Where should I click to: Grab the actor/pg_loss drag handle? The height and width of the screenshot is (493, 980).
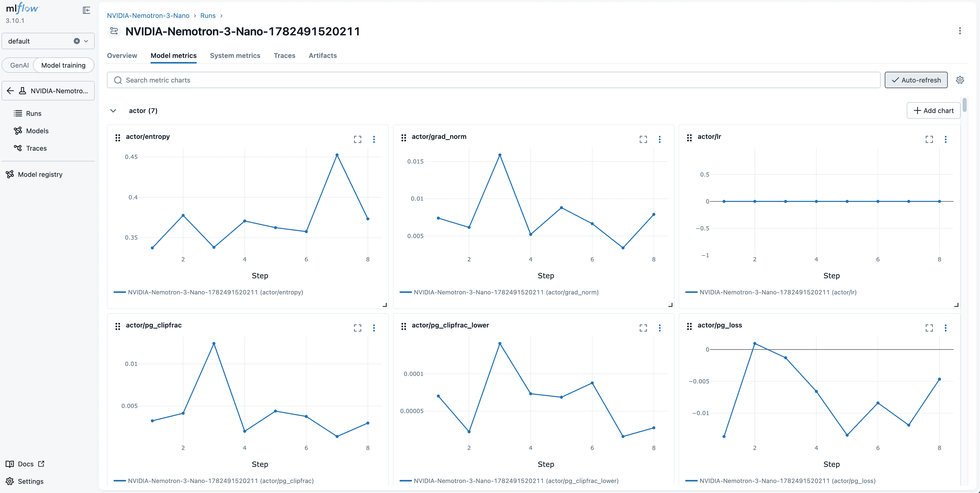point(689,326)
